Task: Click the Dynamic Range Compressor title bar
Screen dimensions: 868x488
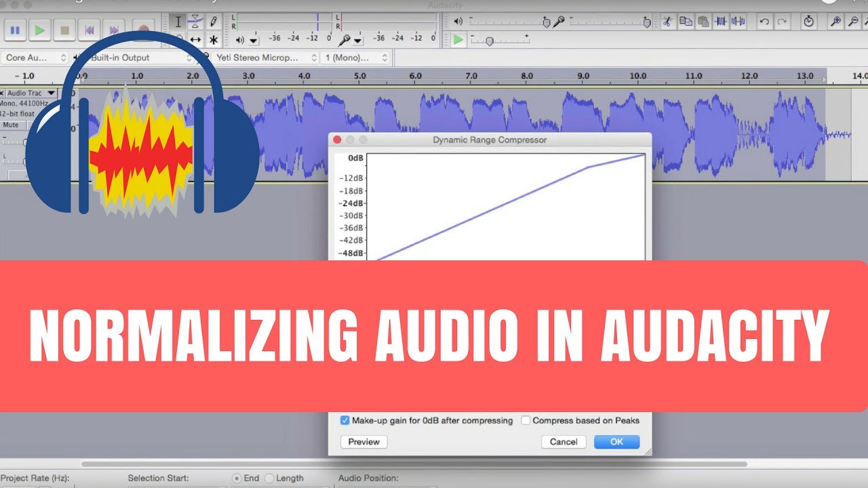Action: click(x=490, y=140)
